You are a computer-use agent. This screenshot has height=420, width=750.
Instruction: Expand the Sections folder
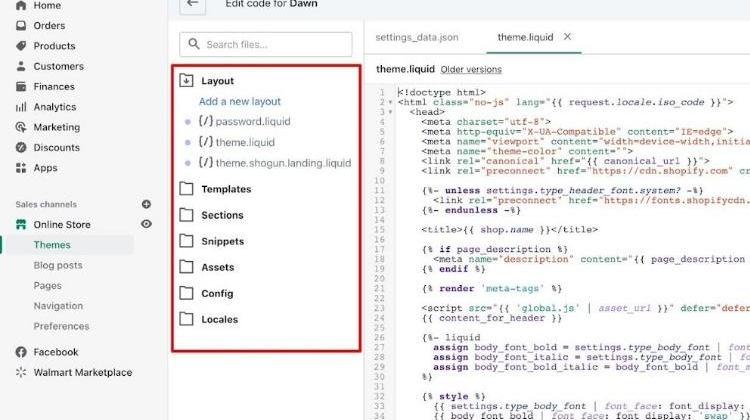[x=187, y=215]
